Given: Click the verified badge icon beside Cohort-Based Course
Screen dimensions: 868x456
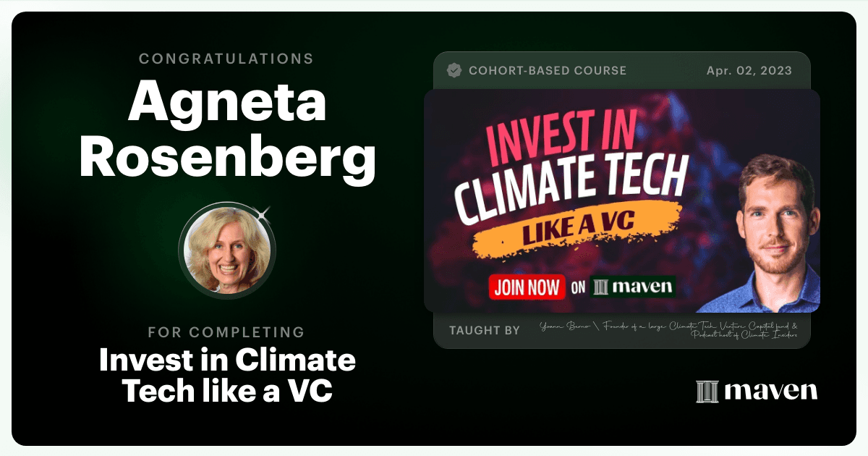Looking at the screenshot, I should [x=454, y=70].
